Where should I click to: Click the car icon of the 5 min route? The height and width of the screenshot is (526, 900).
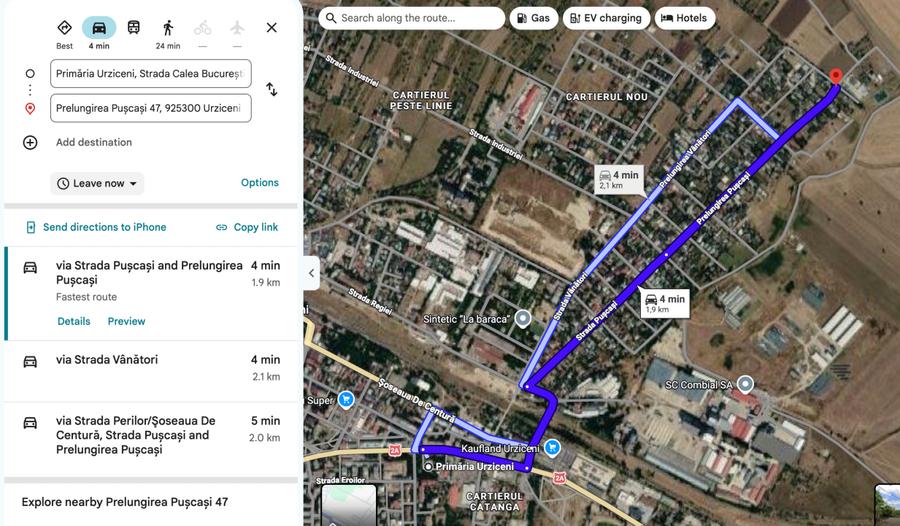(x=30, y=423)
